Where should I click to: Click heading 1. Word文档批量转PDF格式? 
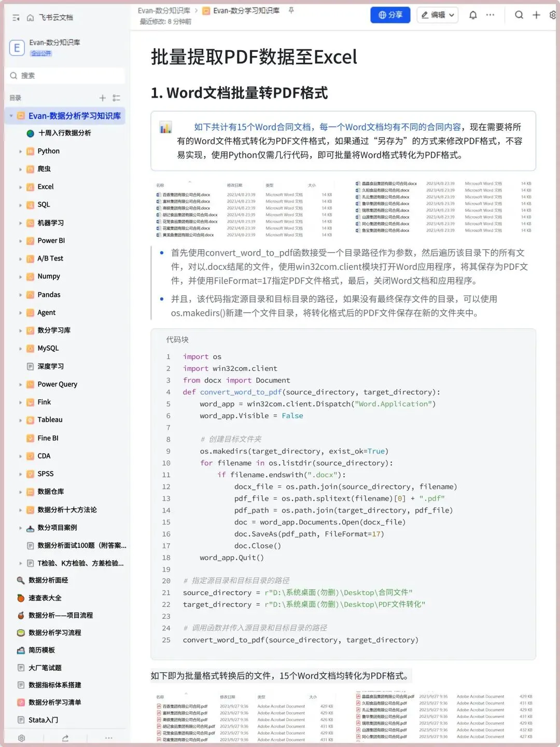[239, 93]
